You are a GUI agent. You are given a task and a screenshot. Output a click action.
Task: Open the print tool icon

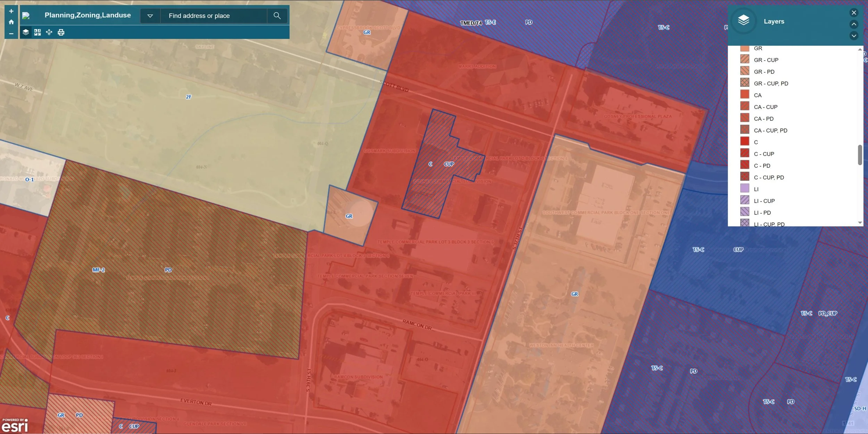pos(61,32)
